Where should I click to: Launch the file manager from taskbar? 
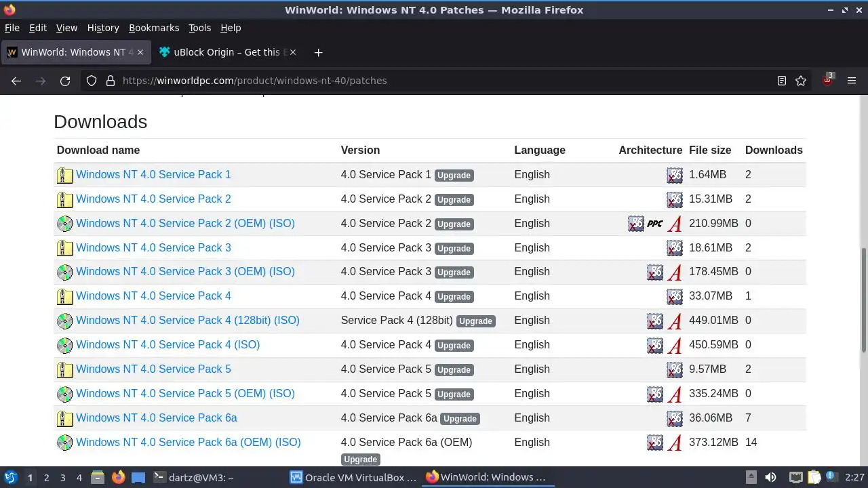(x=98, y=478)
